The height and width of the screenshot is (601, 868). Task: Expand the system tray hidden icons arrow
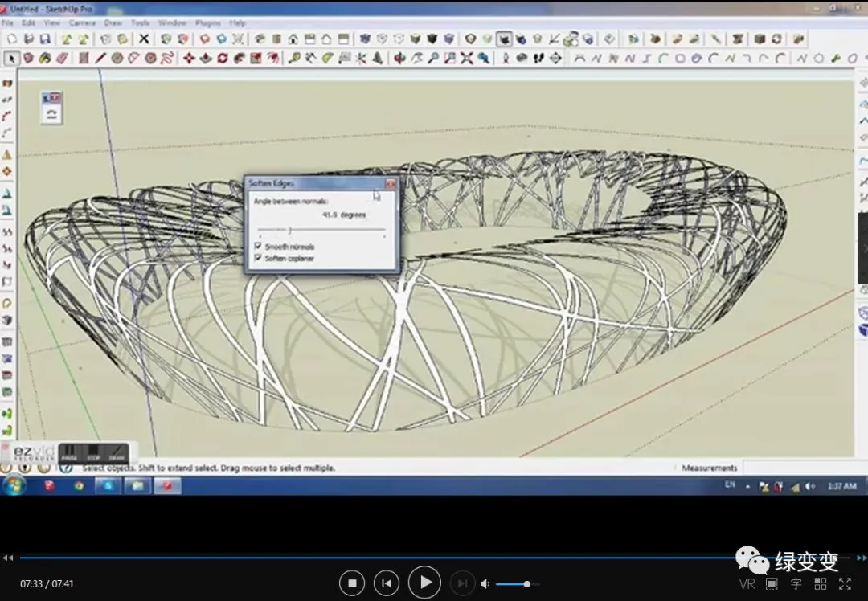(748, 486)
